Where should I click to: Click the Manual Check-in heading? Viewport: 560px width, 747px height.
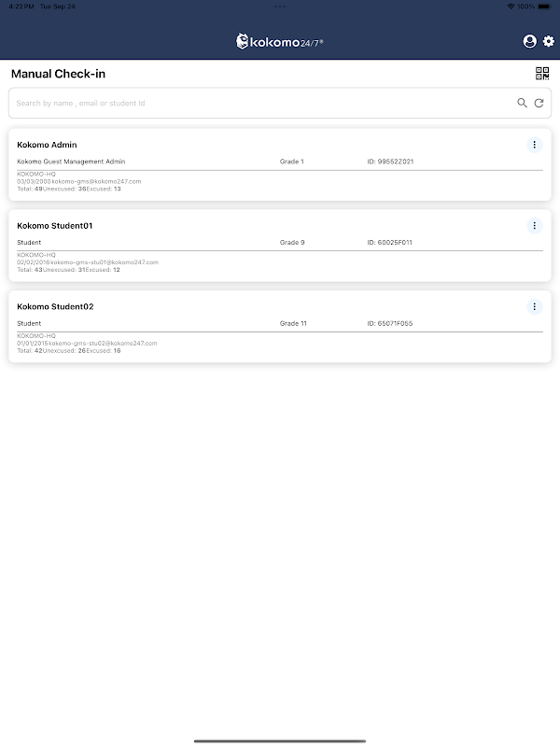coord(58,74)
